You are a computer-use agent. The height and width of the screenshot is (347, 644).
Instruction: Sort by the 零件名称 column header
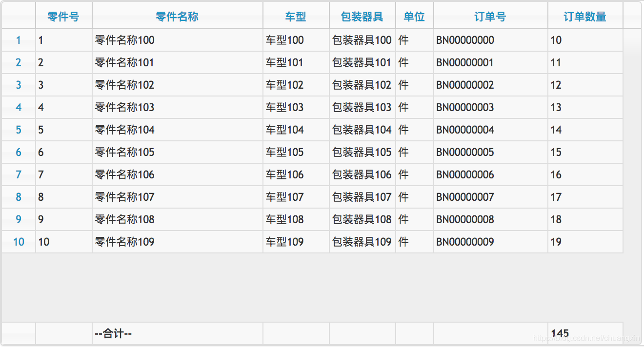tap(178, 16)
